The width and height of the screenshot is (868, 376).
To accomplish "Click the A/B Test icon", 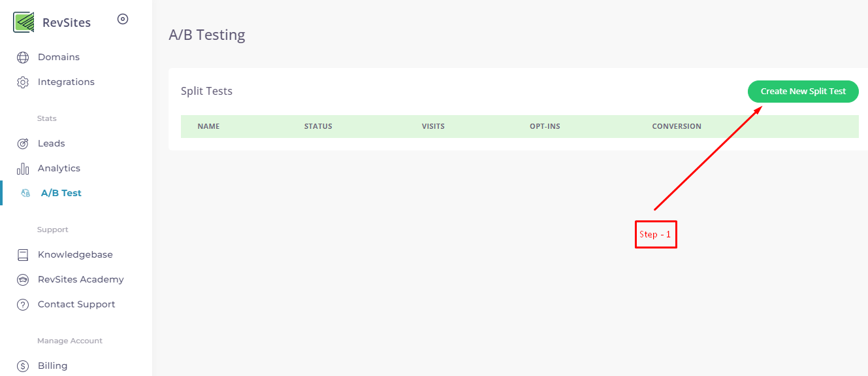I will tap(25, 194).
